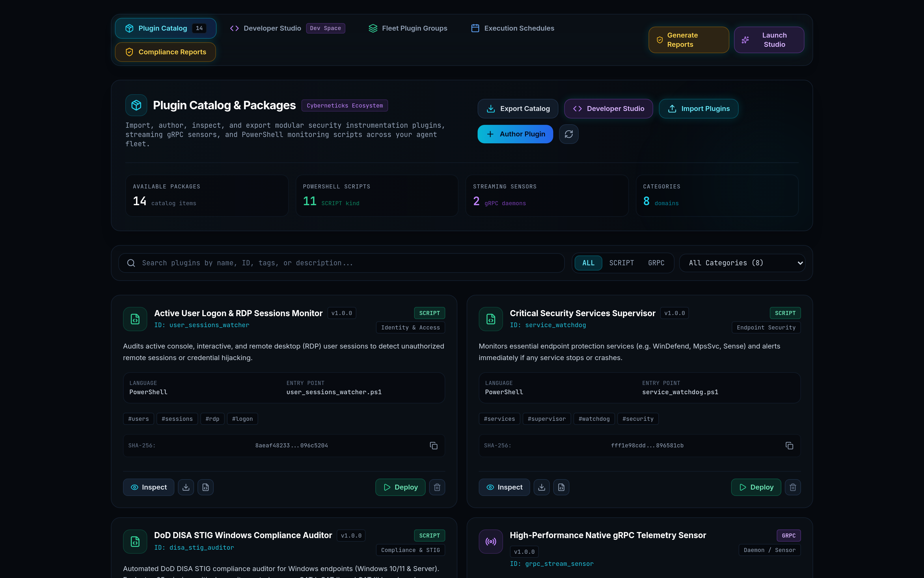The width and height of the screenshot is (924, 578).
Task: View script file of Active User Logon plugin
Action: [205, 488]
